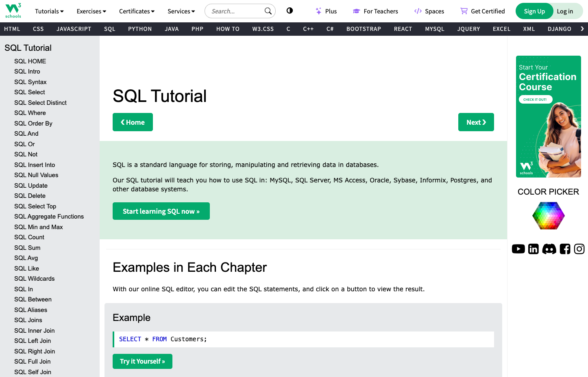Click the Plus sparkle icon
The width and height of the screenshot is (588, 377).
click(x=318, y=11)
